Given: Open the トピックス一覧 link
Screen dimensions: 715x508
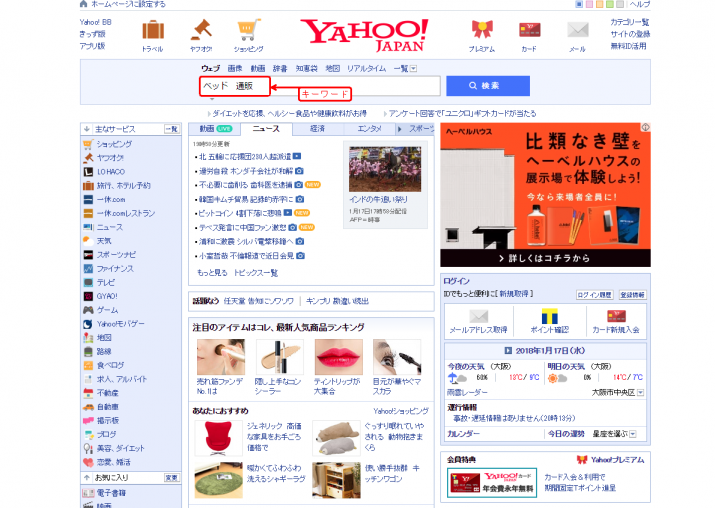Looking at the screenshot, I should [x=256, y=273].
